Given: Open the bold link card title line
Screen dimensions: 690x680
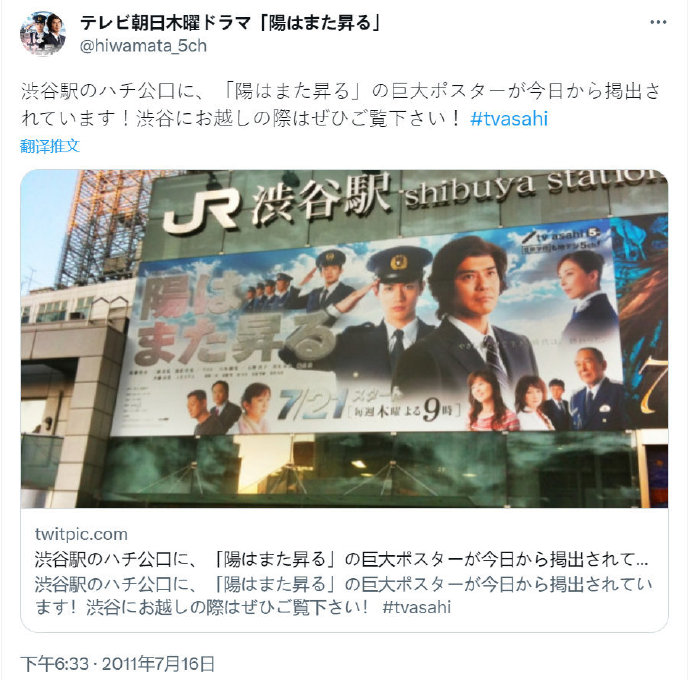Looking at the screenshot, I should (341, 559).
